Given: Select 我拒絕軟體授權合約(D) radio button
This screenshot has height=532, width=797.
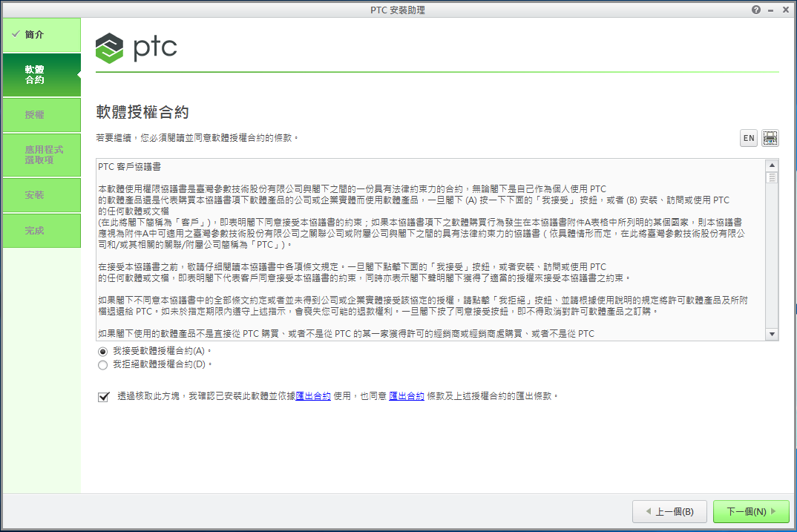Looking at the screenshot, I should click(103, 365).
